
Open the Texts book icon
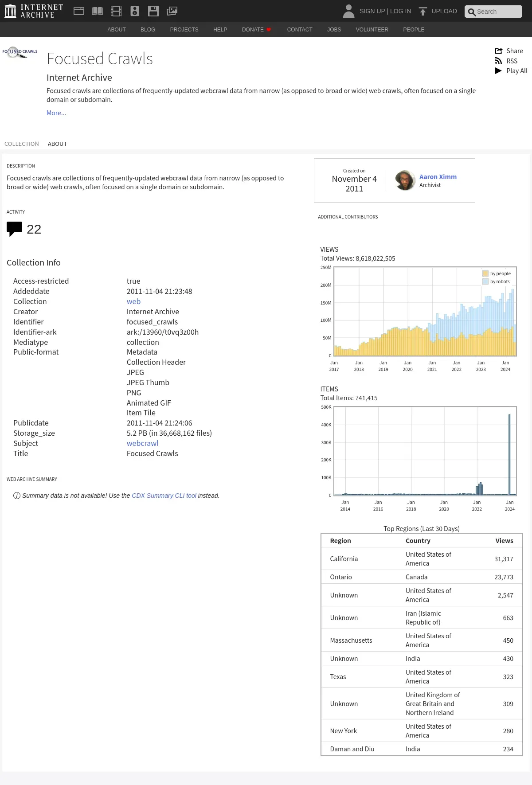click(x=98, y=11)
